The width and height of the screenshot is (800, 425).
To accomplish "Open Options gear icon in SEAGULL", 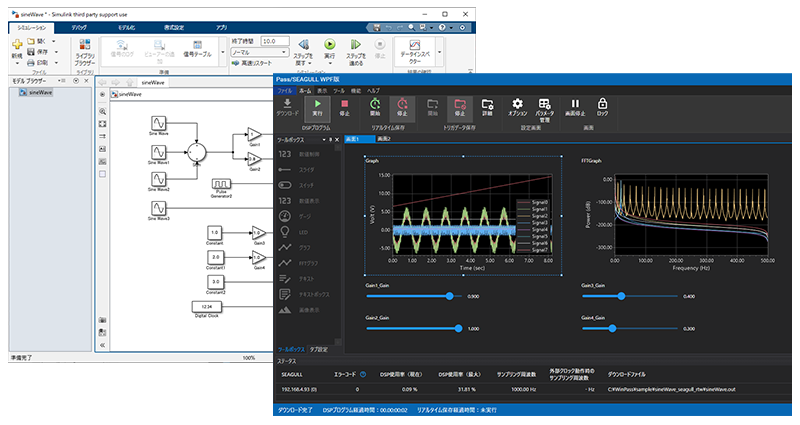I will pyautogui.click(x=517, y=104).
